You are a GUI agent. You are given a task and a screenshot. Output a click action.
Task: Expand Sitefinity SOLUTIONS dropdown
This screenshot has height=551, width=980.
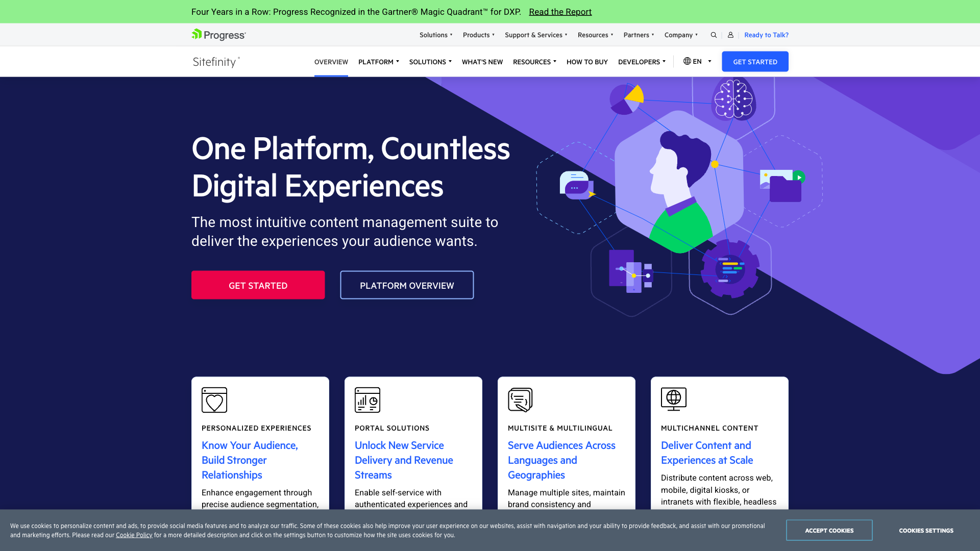pos(430,62)
